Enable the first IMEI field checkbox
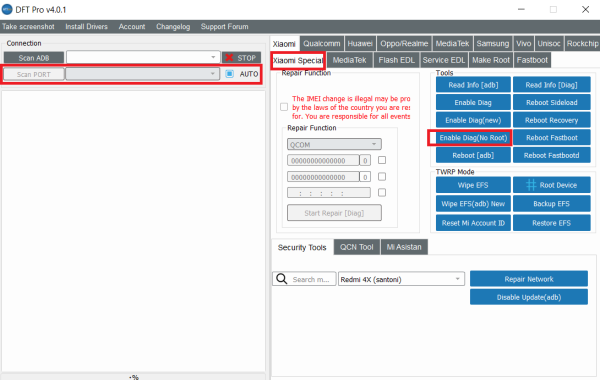 click(x=382, y=160)
